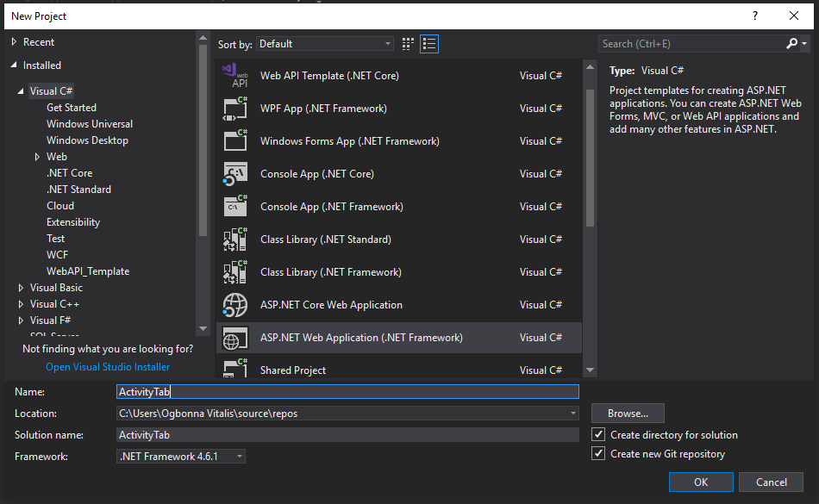Collapse the Visual C# node

[21, 90]
